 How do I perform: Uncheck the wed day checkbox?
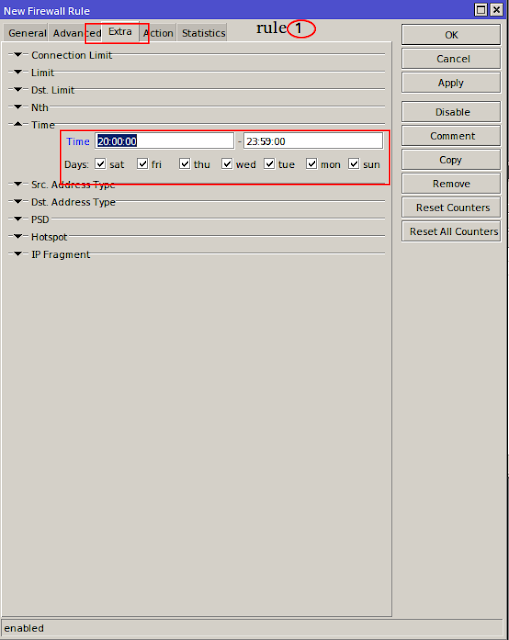pos(227,164)
